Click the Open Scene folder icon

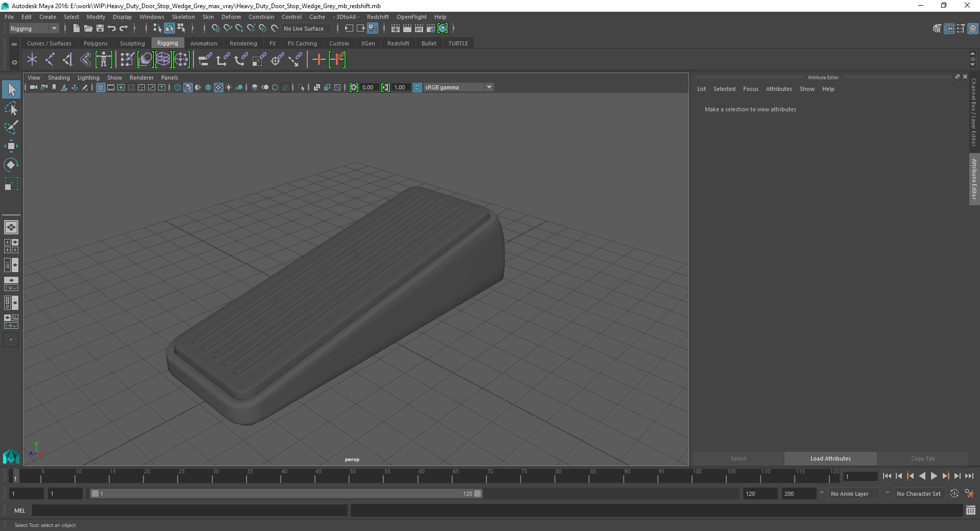[88, 29]
